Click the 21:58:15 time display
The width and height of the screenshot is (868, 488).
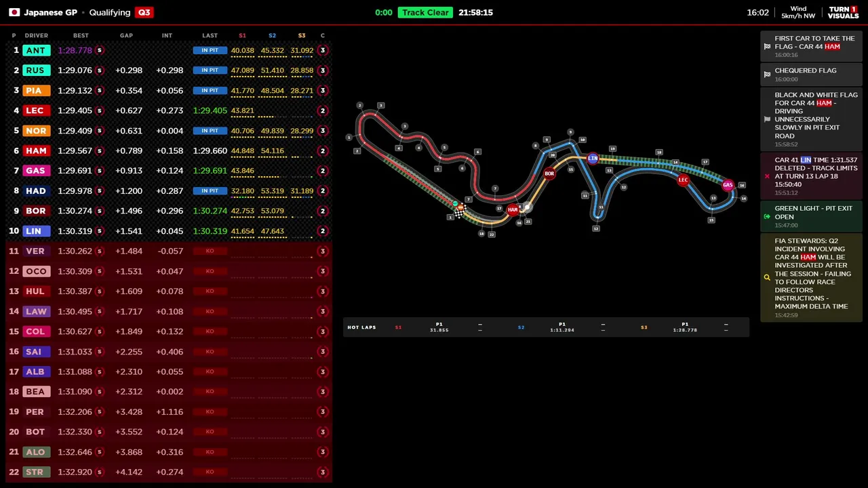pyautogui.click(x=475, y=12)
